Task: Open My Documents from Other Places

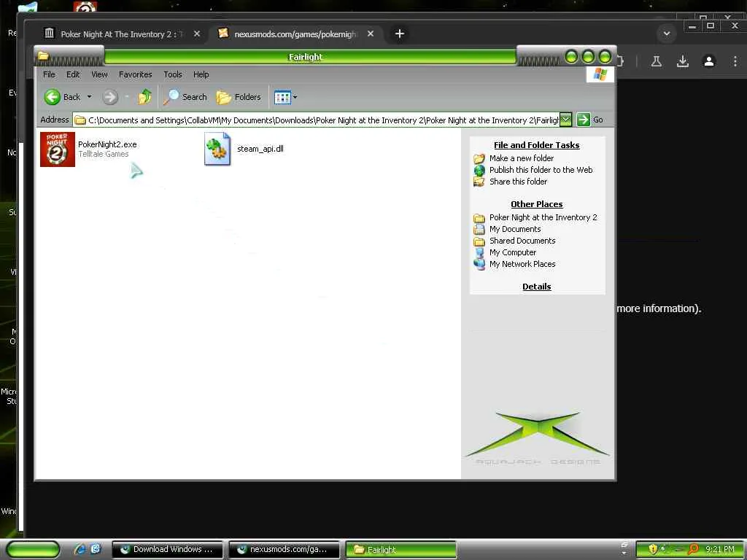Action: pos(515,229)
